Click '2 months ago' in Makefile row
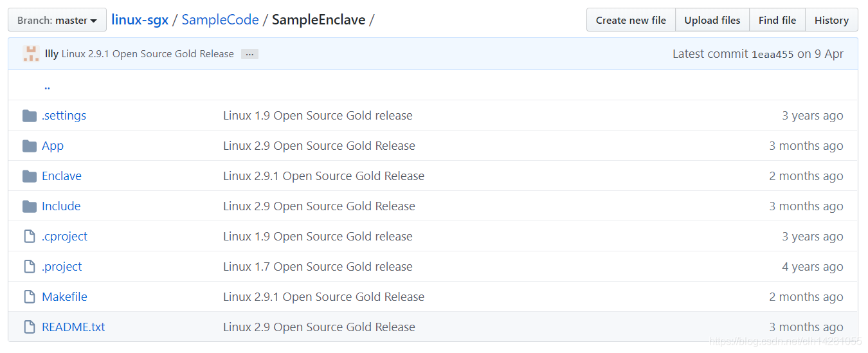The image size is (868, 353). [x=806, y=297]
